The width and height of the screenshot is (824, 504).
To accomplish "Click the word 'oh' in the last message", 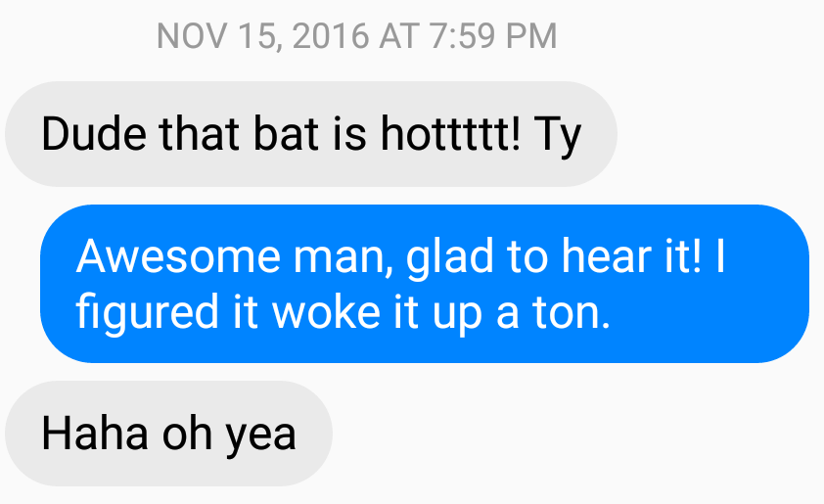I will [x=187, y=434].
